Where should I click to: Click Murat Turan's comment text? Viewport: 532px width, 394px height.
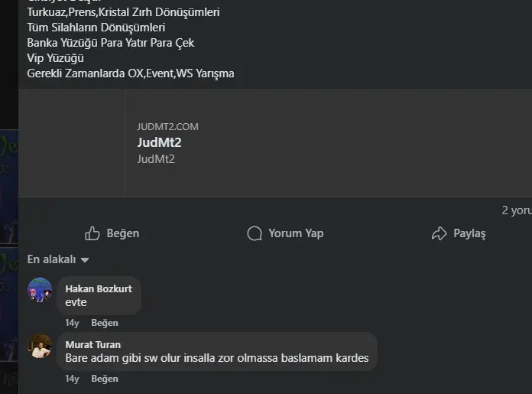click(x=217, y=358)
